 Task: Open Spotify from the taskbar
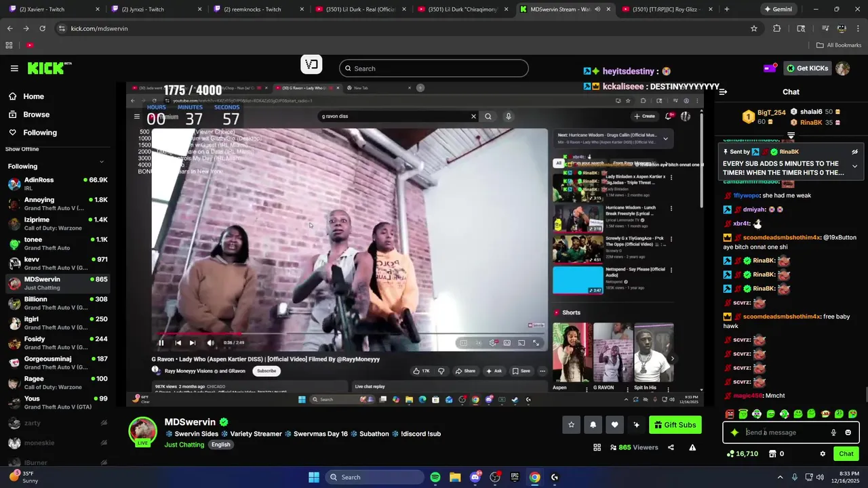[435, 477]
